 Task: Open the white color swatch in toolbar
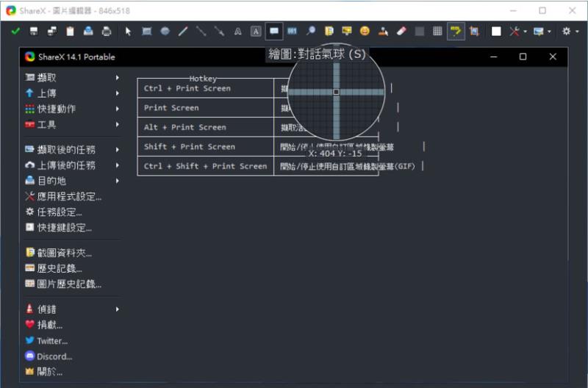click(x=496, y=31)
